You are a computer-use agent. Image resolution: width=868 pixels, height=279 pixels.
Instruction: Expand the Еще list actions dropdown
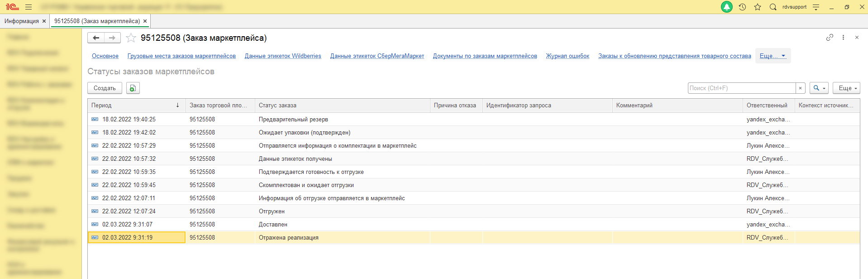(846, 88)
